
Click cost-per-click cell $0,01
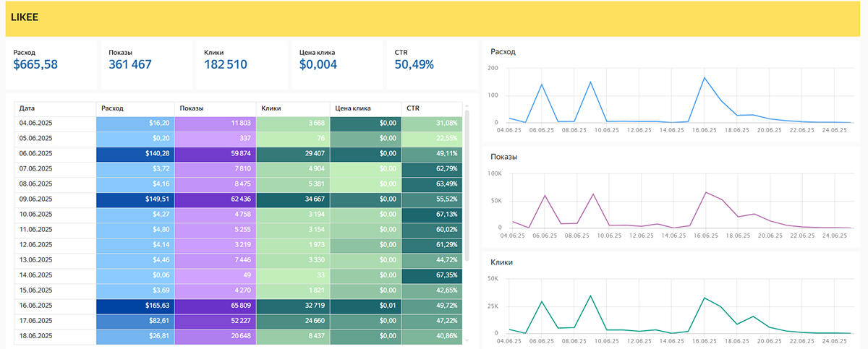click(x=366, y=306)
